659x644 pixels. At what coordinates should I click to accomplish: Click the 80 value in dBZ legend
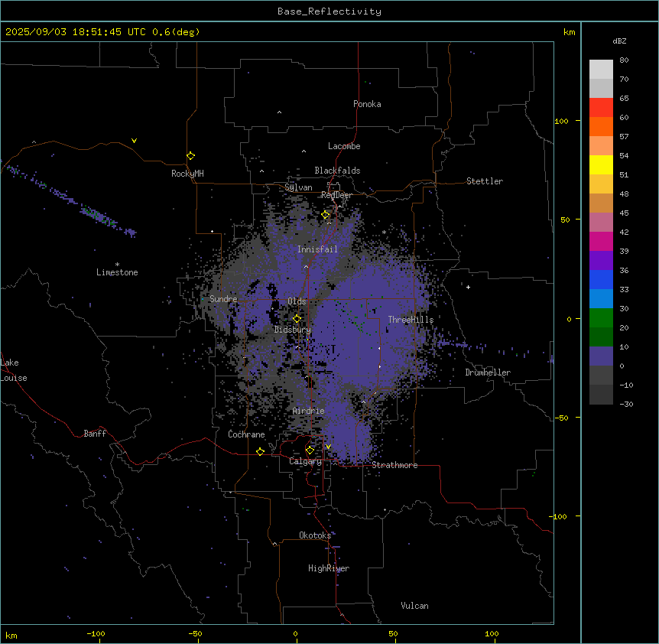coord(624,60)
